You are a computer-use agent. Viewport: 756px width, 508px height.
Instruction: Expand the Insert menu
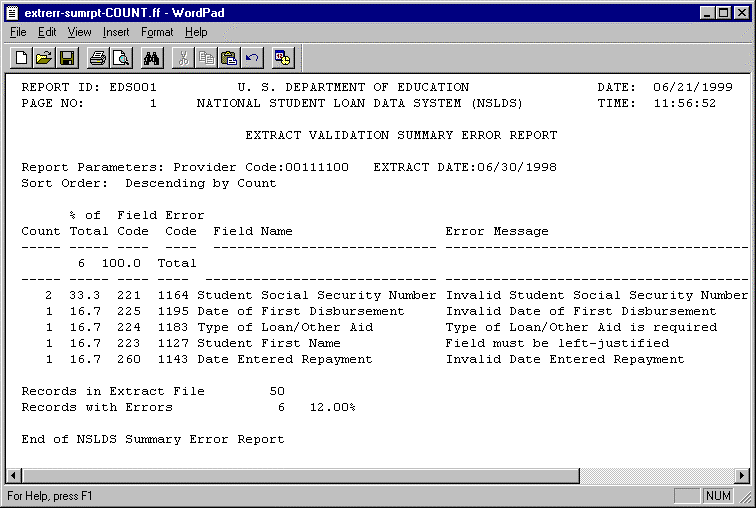(116, 32)
